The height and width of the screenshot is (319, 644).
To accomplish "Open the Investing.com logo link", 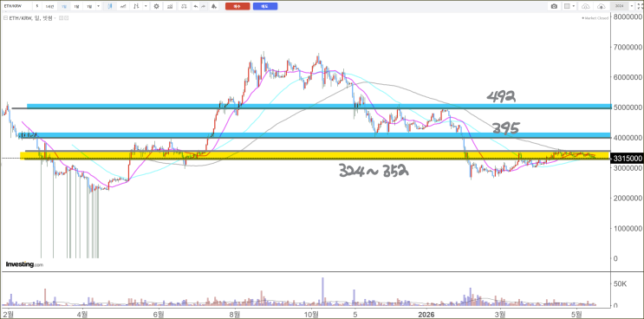I will [24, 264].
